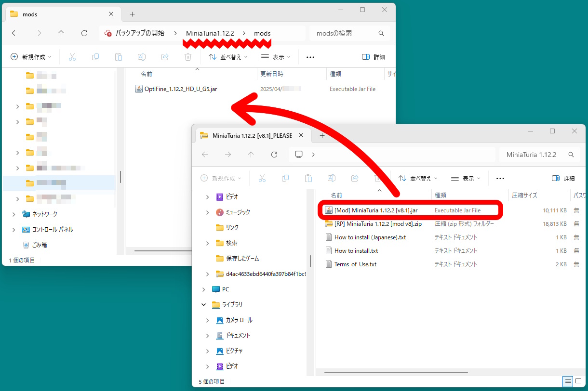The width and height of the screenshot is (588, 391).
Task: Click the Copy icon in the MiniaTuria window
Action: pyautogui.click(x=285, y=178)
